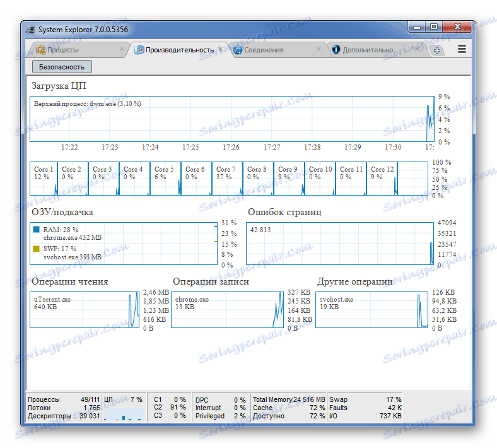Select the Core 11 usage graph

point(351,179)
